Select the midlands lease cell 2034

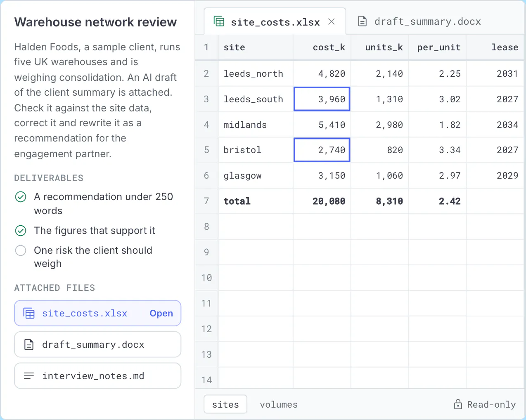[x=495, y=125]
